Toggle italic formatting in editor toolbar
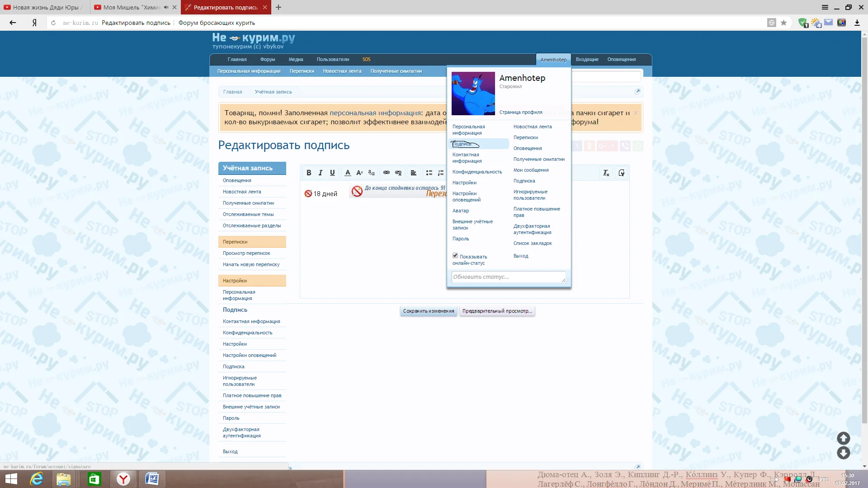The width and height of the screenshot is (868, 488). pyautogui.click(x=321, y=173)
